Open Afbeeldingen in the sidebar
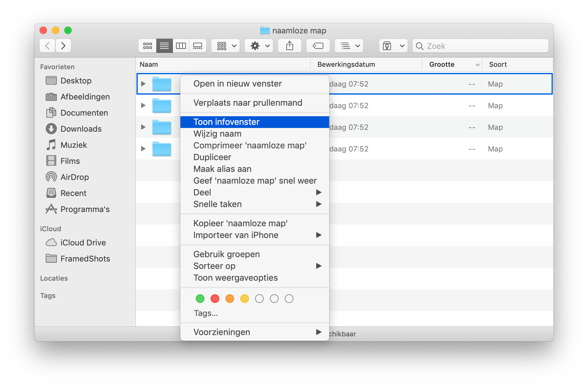 [x=78, y=97]
